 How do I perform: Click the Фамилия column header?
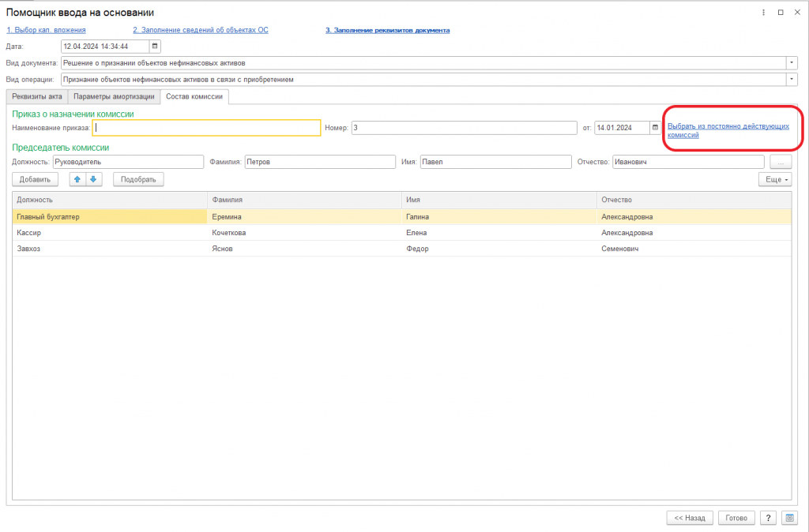click(x=304, y=200)
